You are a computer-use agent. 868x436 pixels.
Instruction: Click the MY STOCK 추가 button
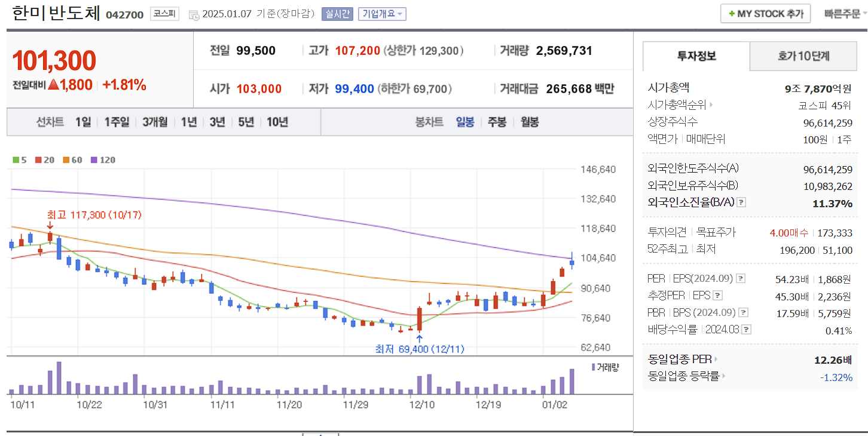click(x=765, y=13)
